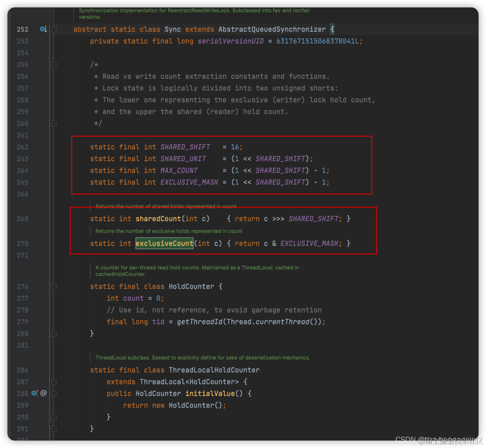This screenshot has height=448, width=486.
Task: Click the 'abstract' keyword on line 252
Action: [x=90, y=30]
